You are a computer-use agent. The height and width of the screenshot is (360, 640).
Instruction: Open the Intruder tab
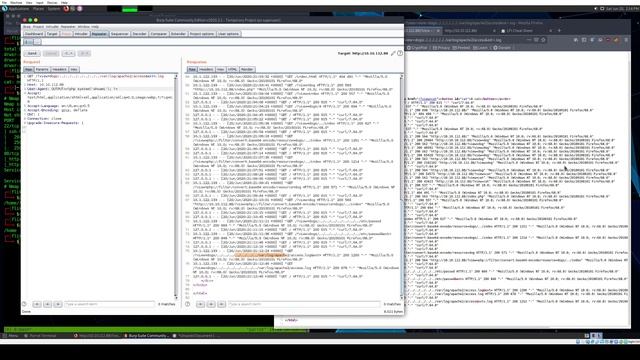81,34
